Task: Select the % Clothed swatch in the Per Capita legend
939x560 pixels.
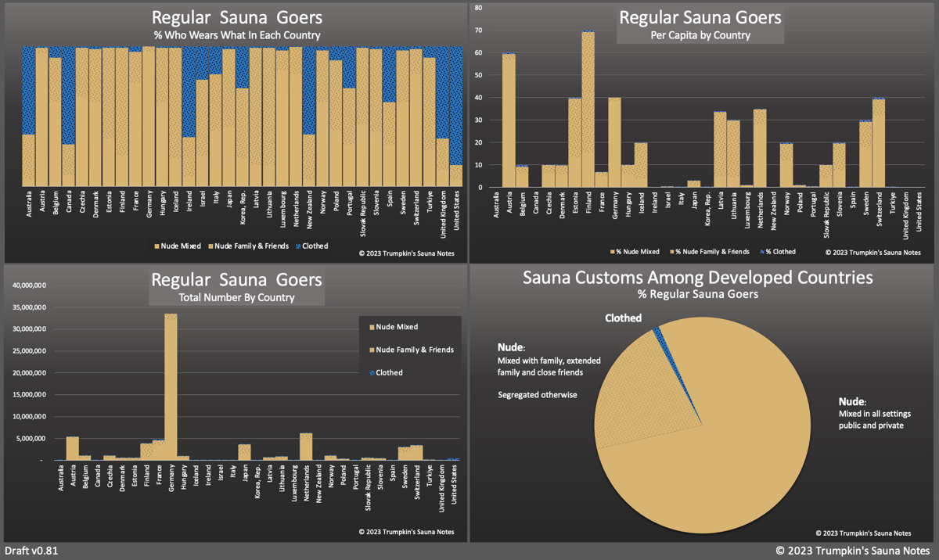Action: pyautogui.click(x=761, y=252)
